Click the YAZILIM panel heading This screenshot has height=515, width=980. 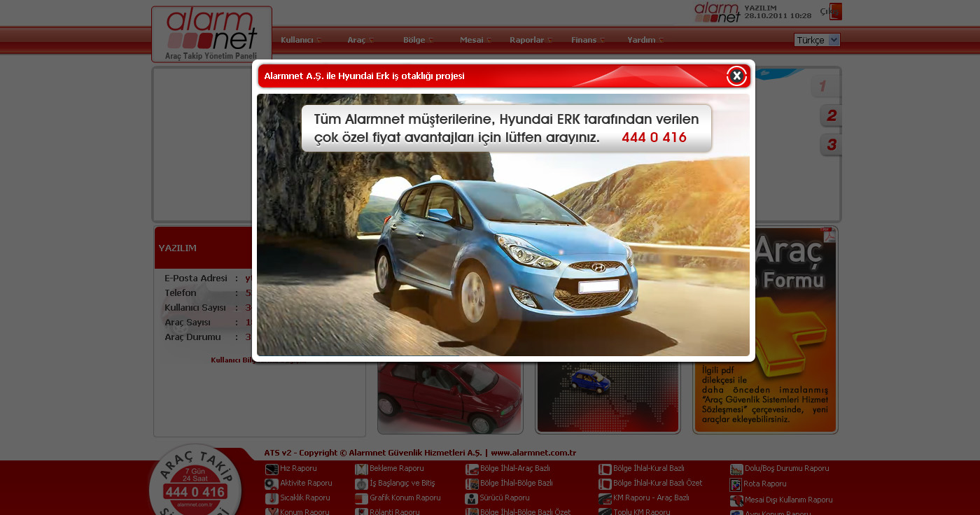click(177, 248)
